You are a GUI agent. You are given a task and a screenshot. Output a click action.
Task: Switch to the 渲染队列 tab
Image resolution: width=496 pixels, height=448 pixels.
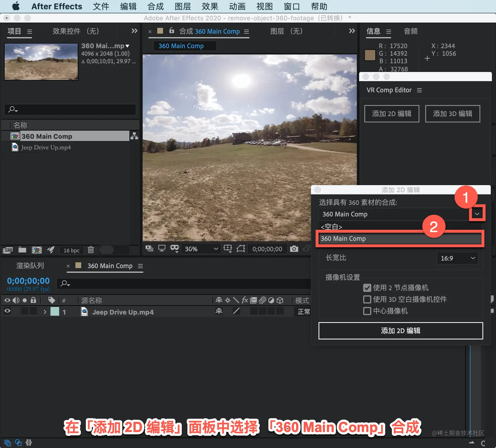[30, 266]
